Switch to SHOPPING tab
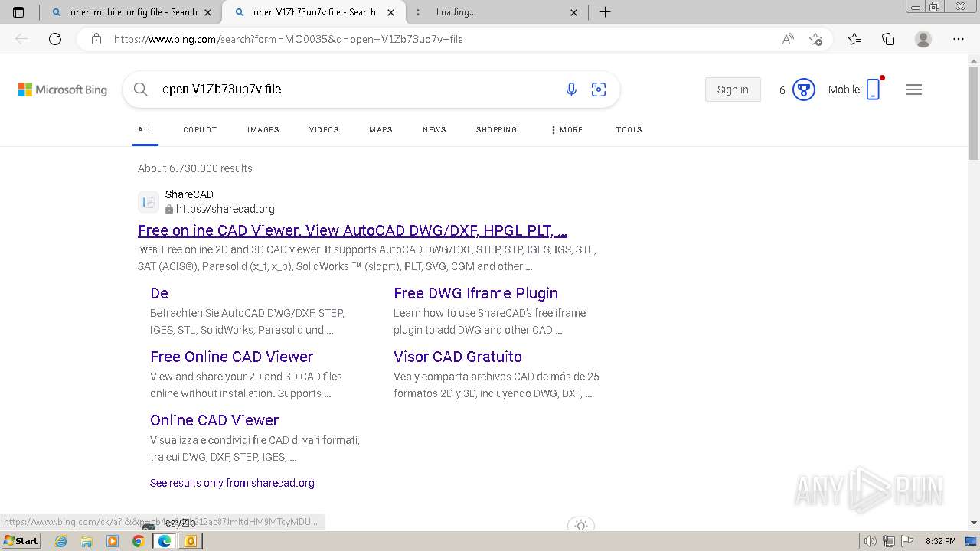The image size is (980, 551). [x=496, y=130]
